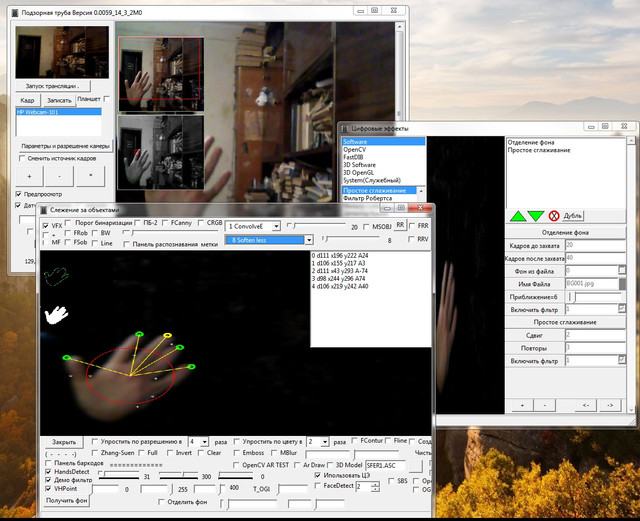Click the green up arrow icon

click(x=518, y=215)
